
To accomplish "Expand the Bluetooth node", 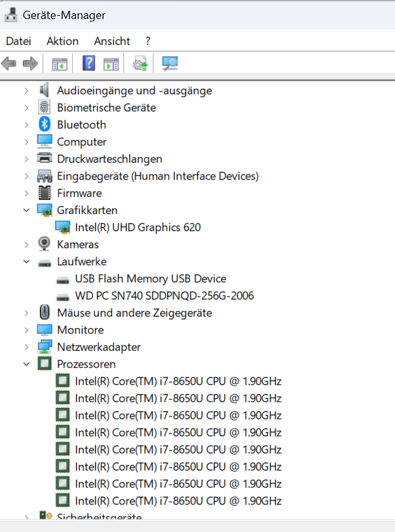I will (x=27, y=125).
